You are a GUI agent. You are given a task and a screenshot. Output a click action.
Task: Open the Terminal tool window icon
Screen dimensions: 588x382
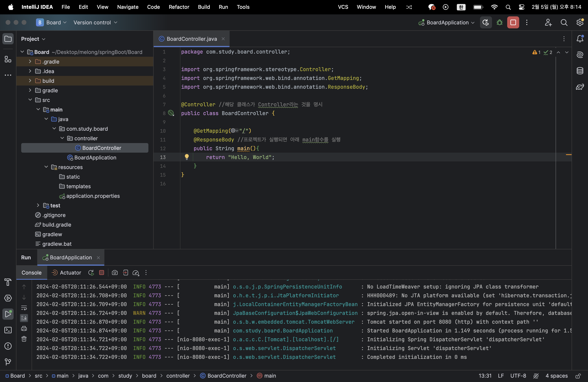coord(8,330)
